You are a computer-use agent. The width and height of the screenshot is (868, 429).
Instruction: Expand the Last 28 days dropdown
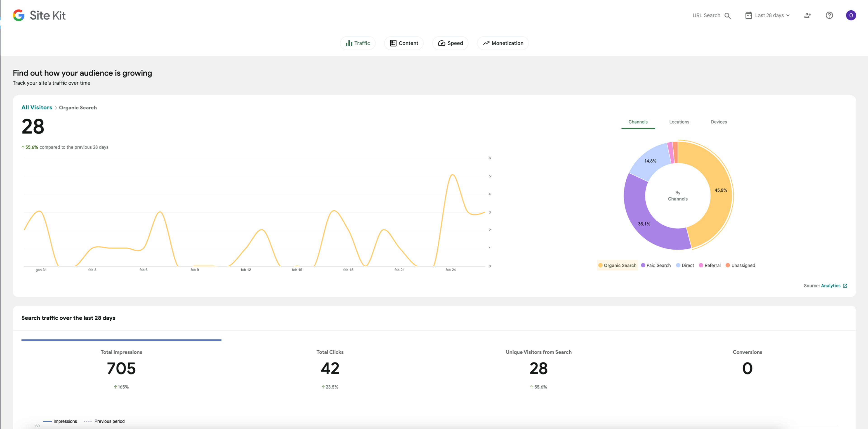tap(768, 15)
